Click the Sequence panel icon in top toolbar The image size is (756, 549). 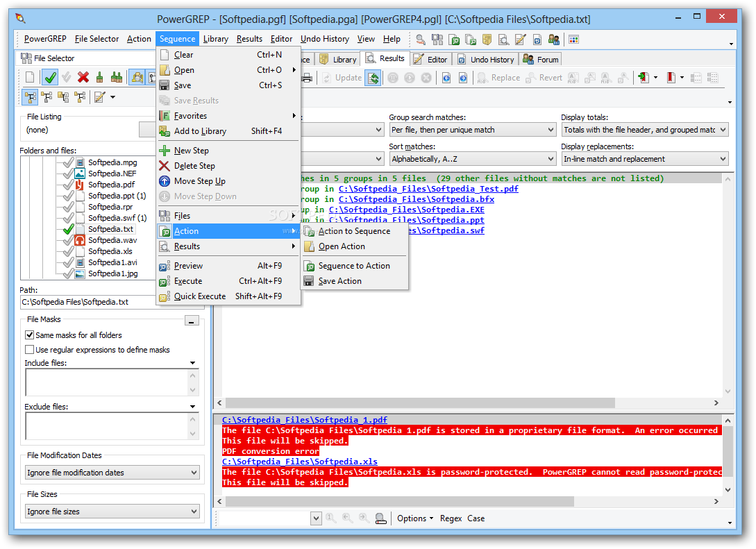point(471,40)
